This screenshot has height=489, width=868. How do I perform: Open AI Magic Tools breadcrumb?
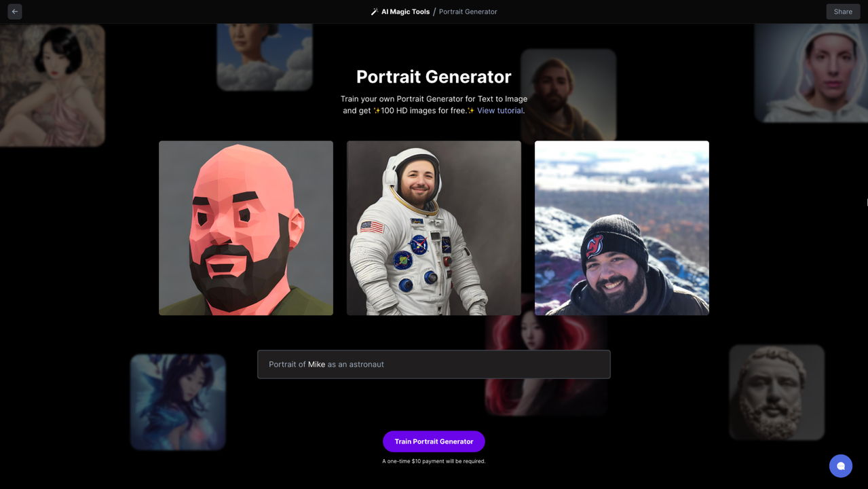[x=405, y=12]
